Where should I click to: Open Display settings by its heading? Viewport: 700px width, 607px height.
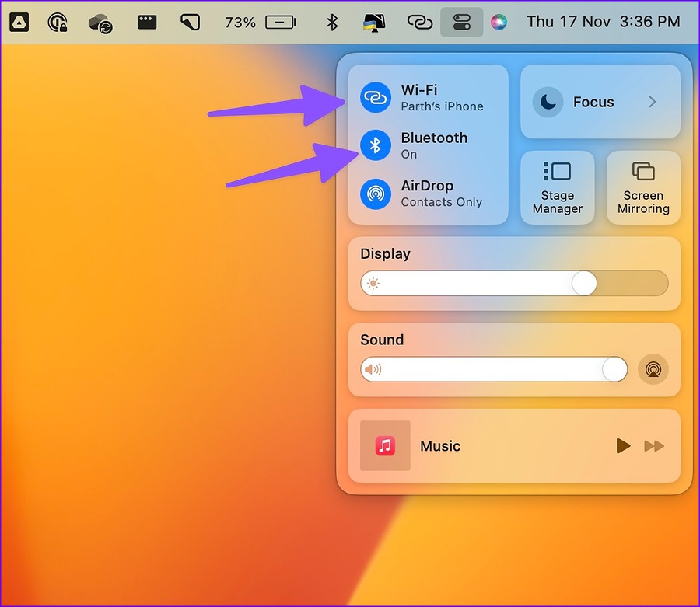click(x=385, y=254)
